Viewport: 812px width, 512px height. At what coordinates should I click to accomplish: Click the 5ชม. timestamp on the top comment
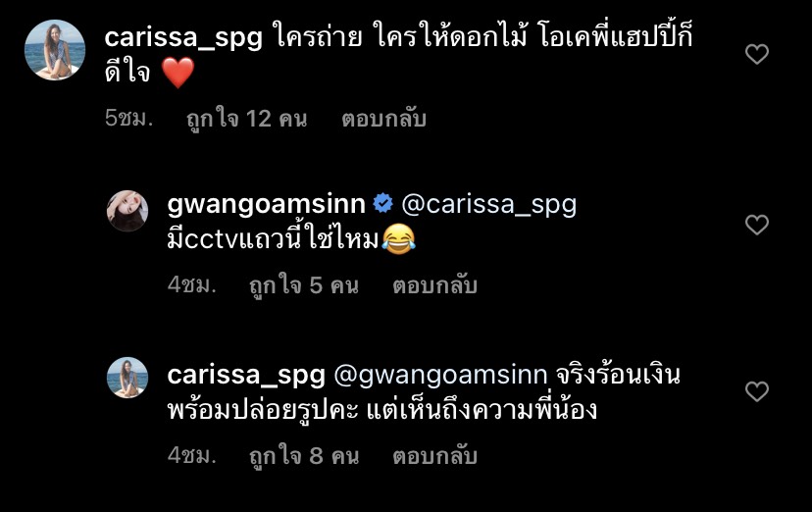[x=128, y=118]
